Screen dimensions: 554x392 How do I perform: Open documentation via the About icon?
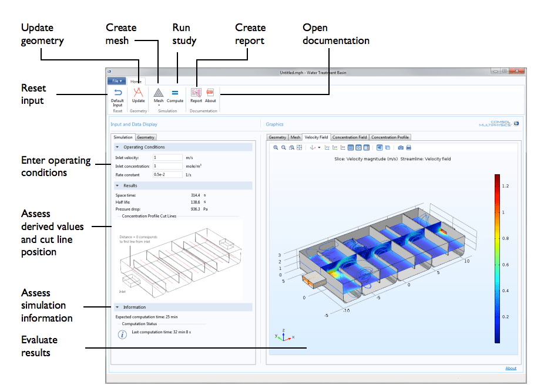pyautogui.click(x=210, y=93)
